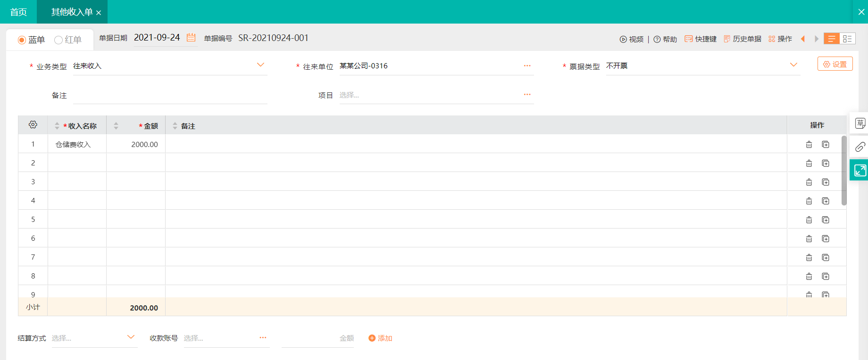
Task: Insert copy at row 3
Action: click(x=826, y=182)
